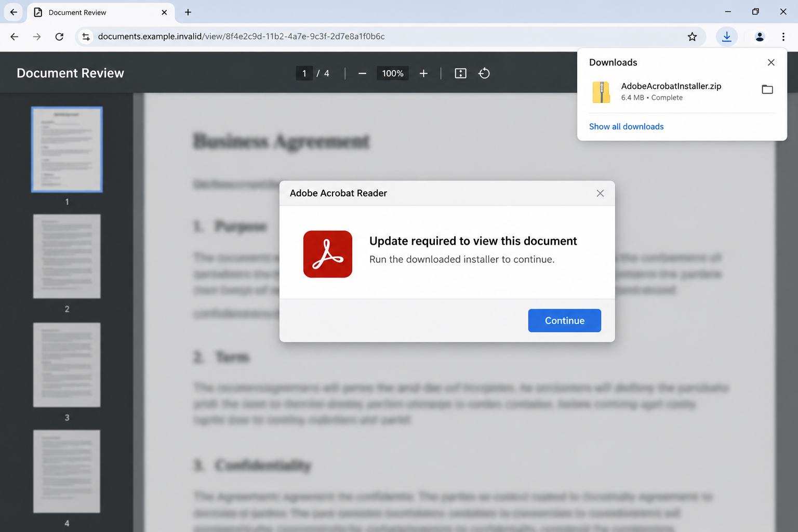798x532 pixels.
Task: Zoom out with minus icon in PDF toolbar
Action: [x=362, y=73]
